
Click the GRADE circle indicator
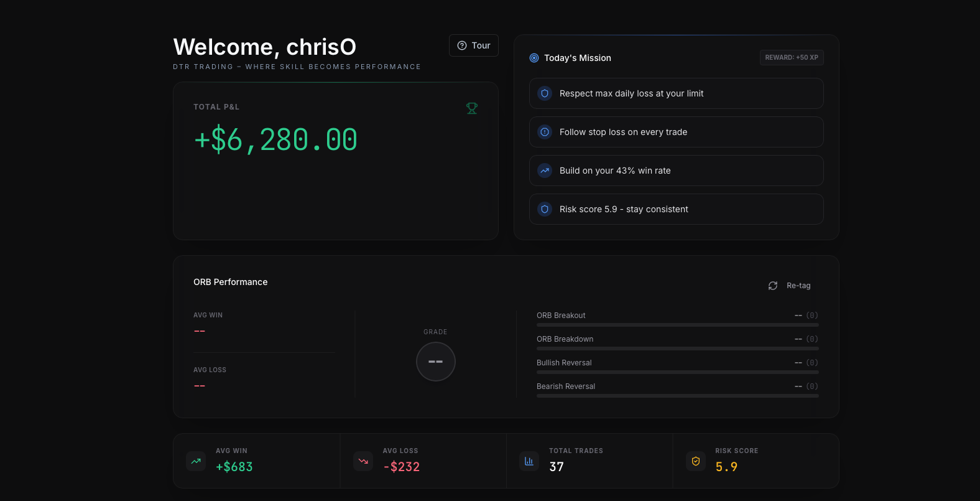(436, 362)
